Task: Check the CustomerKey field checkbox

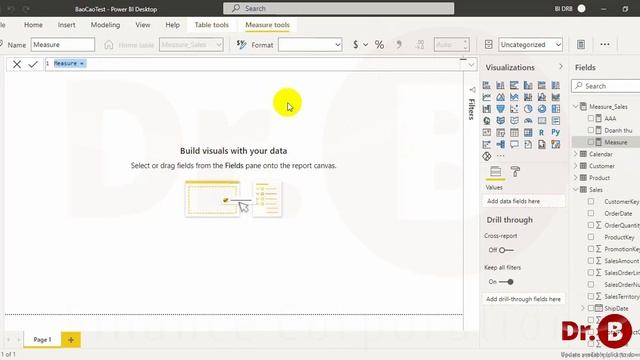Action: coord(591,201)
